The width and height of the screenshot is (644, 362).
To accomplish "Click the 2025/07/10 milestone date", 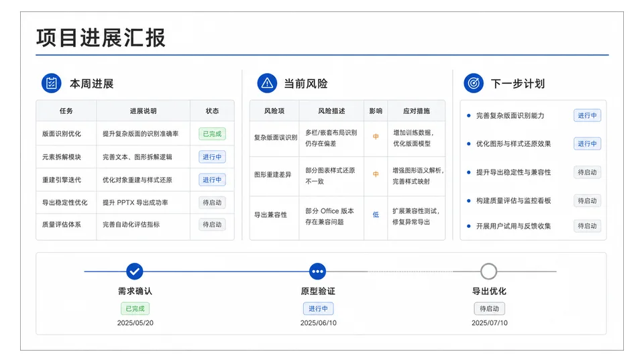I will tap(490, 323).
